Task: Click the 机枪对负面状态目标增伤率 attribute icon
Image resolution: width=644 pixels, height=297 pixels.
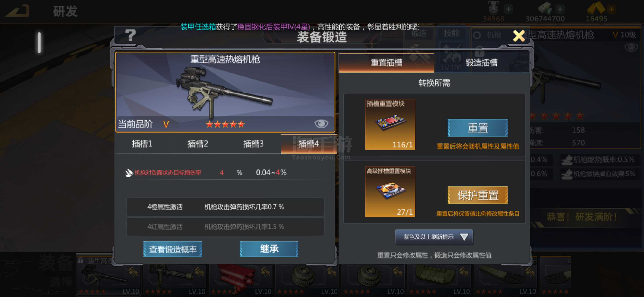Action: 129,172
